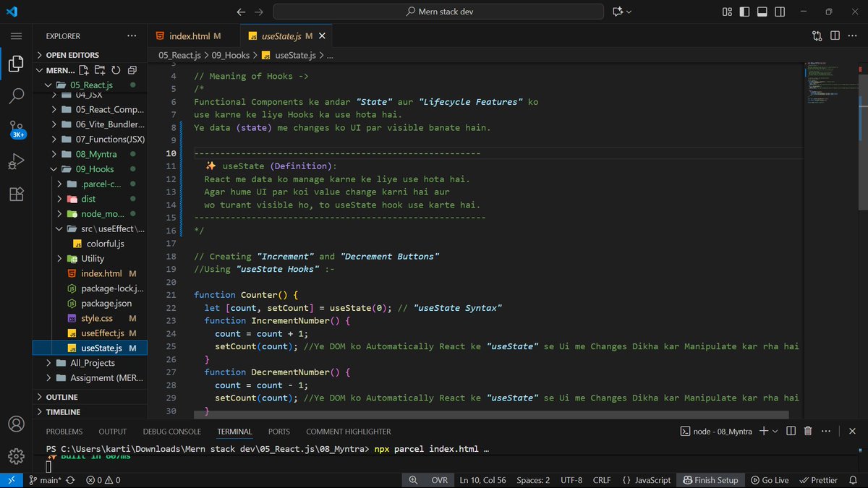Refresh the Explorer file tree
Image resolution: width=868 pixels, height=488 pixels.
click(116, 70)
